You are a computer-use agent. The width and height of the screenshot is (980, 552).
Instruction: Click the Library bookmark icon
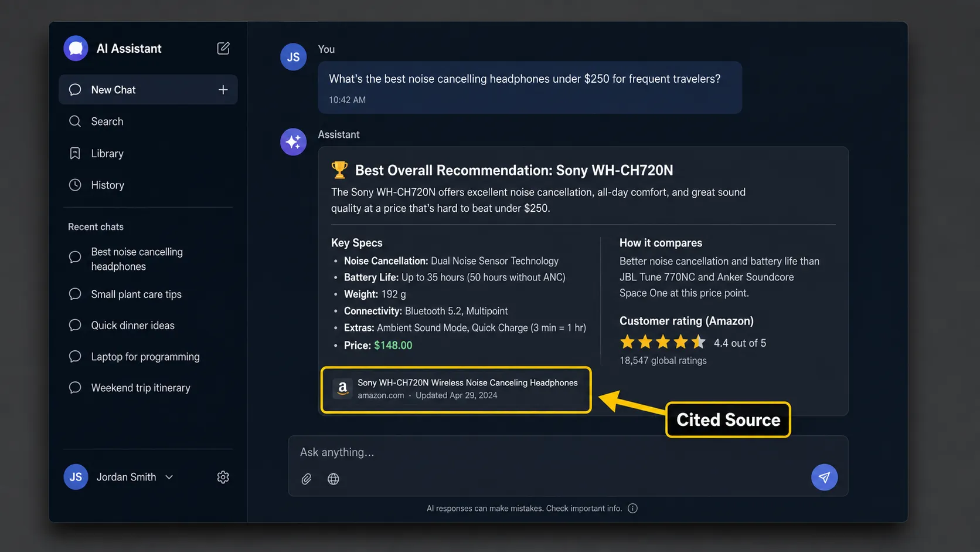click(x=75, y=153)
